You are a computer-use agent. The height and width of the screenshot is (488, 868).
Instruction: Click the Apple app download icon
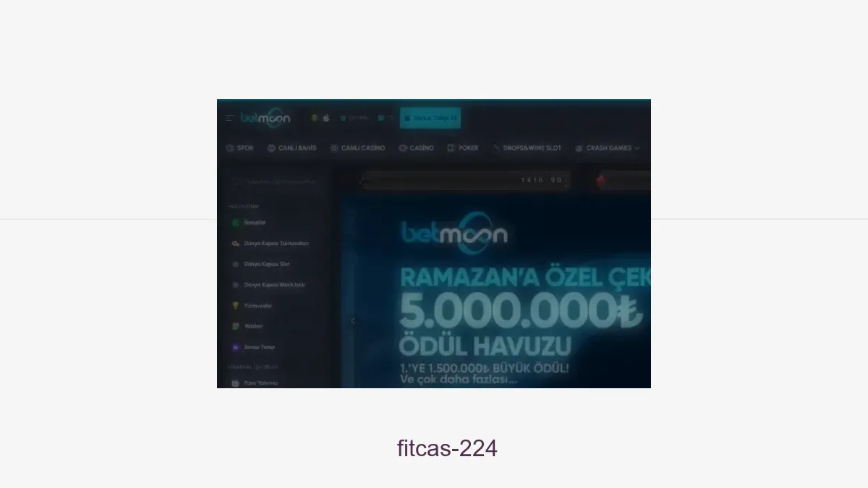326,118
